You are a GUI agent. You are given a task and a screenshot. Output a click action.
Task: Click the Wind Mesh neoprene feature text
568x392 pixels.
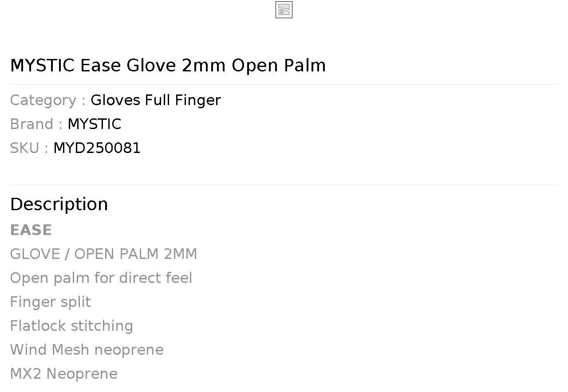[x=87, y=350]
